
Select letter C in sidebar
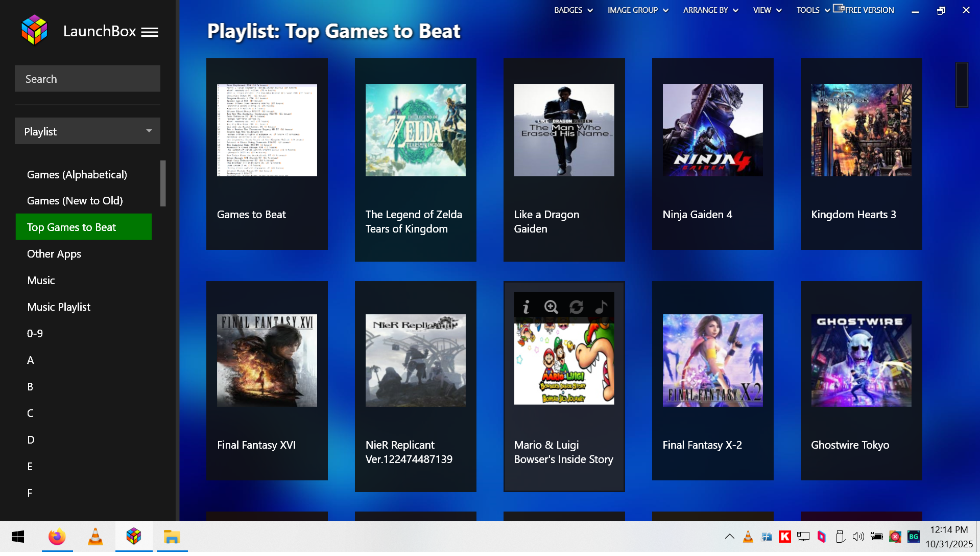30,413
